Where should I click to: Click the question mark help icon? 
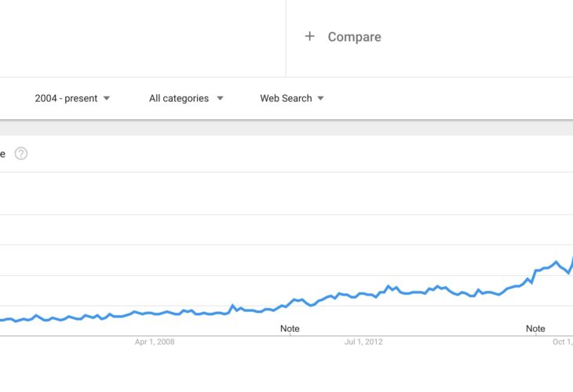click(21, 154)
